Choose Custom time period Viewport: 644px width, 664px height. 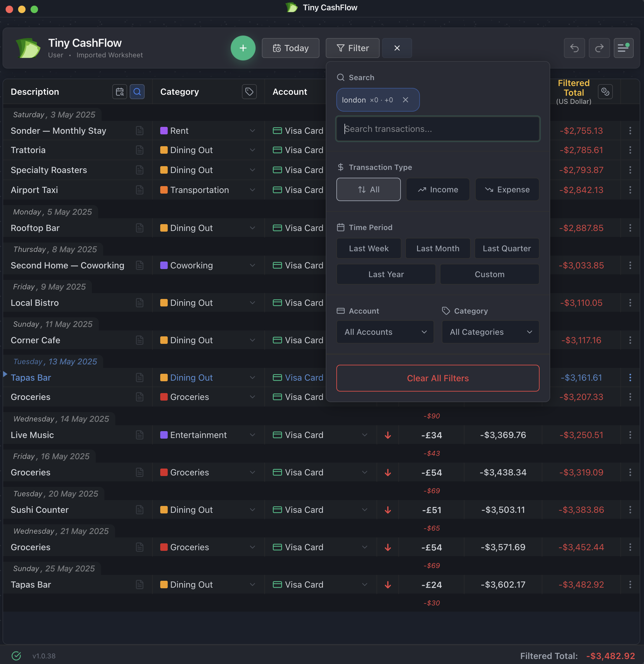click(x=489, y=274)
